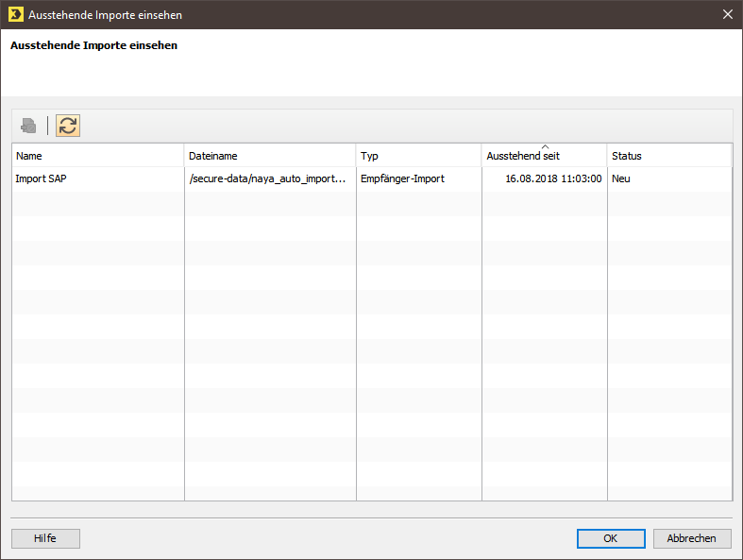Click the 16.08.2018 11:03:00 date cell

coord(545,178)
